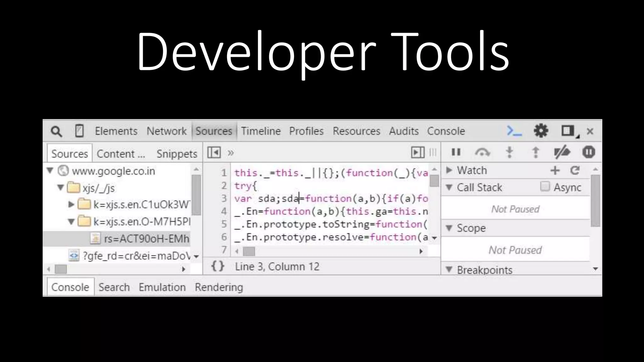Screen dimensions: 644x362
Task: Expand the Watch section
Action: pyautogui.click(x=449, y=170)
